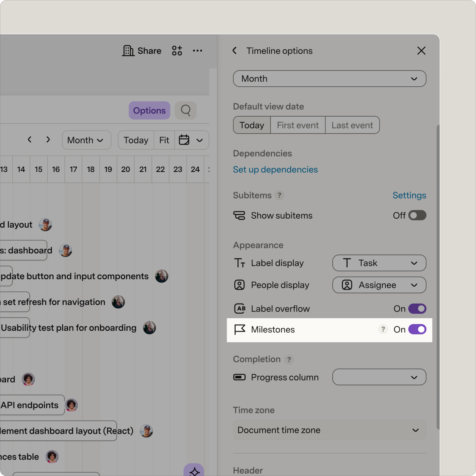The width and height of the screenshot is (476, 476).
Task: Click day 24 in timeline header
Action: click(195, 169)
